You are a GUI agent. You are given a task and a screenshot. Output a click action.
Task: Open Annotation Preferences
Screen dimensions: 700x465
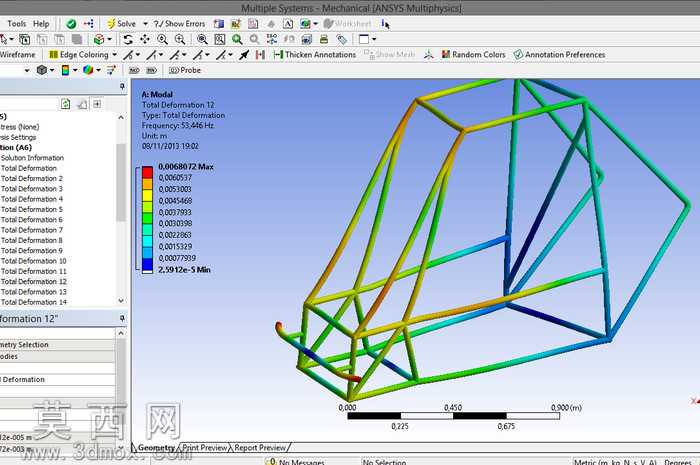[x=559, y=54]
